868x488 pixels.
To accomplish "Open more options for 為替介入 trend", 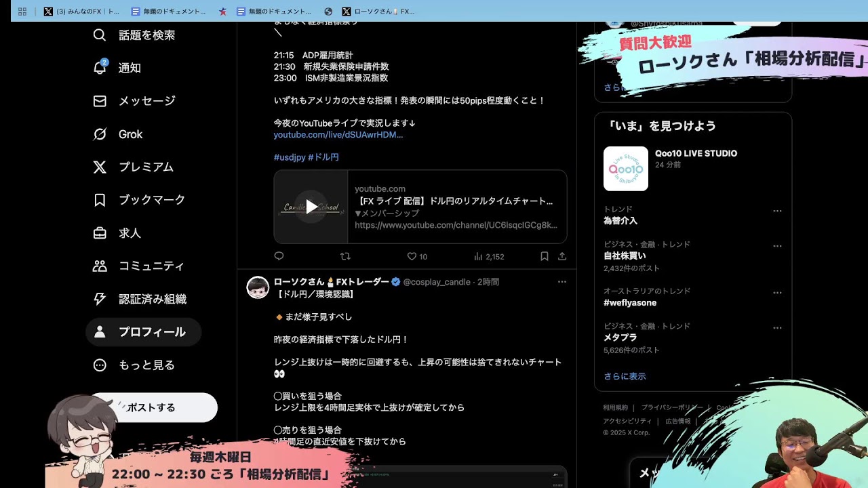I will [x=777, y=211].
